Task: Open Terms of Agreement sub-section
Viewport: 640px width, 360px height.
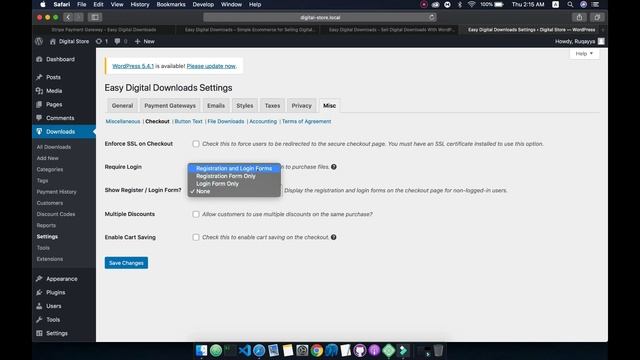Action: click(307, 121)
